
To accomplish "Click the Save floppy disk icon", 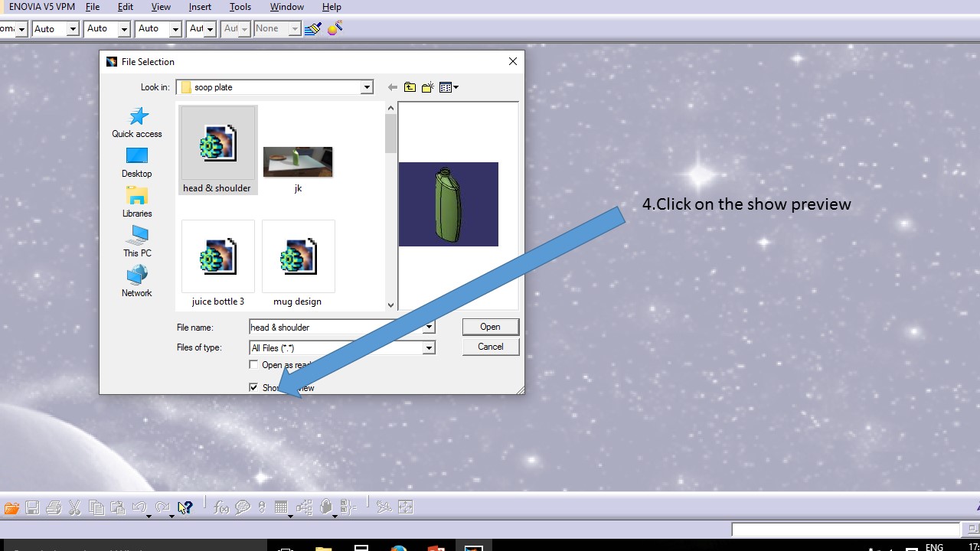I will point(32,507).
